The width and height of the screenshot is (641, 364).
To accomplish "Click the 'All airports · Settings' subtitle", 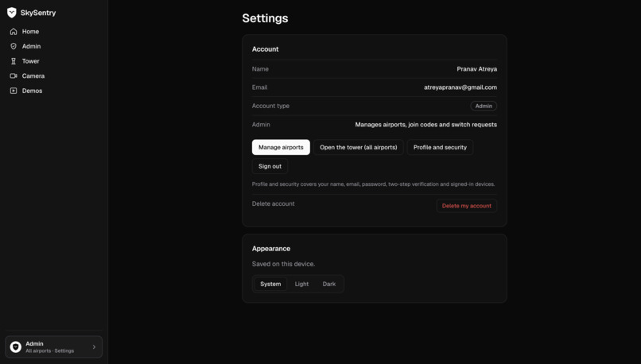I will [50, 351].
